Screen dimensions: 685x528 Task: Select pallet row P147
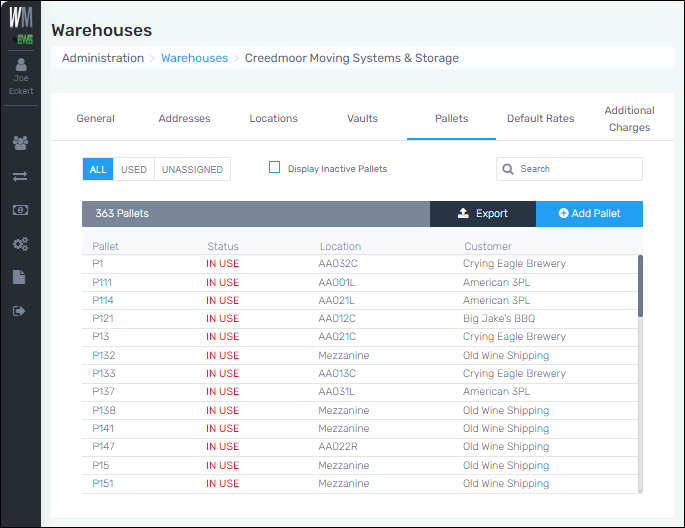coord(360,447)
